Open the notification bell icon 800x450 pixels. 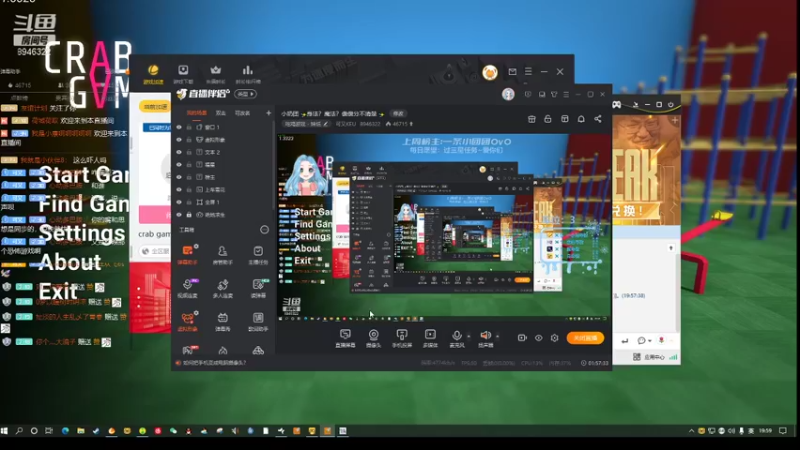pos(581,119)
